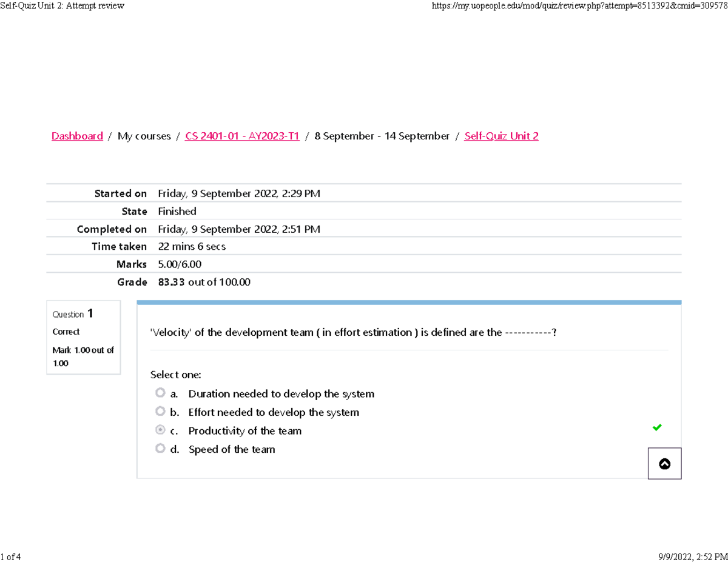
Task: Click the scroll-to-top arrow button
Action: (664, 464)
